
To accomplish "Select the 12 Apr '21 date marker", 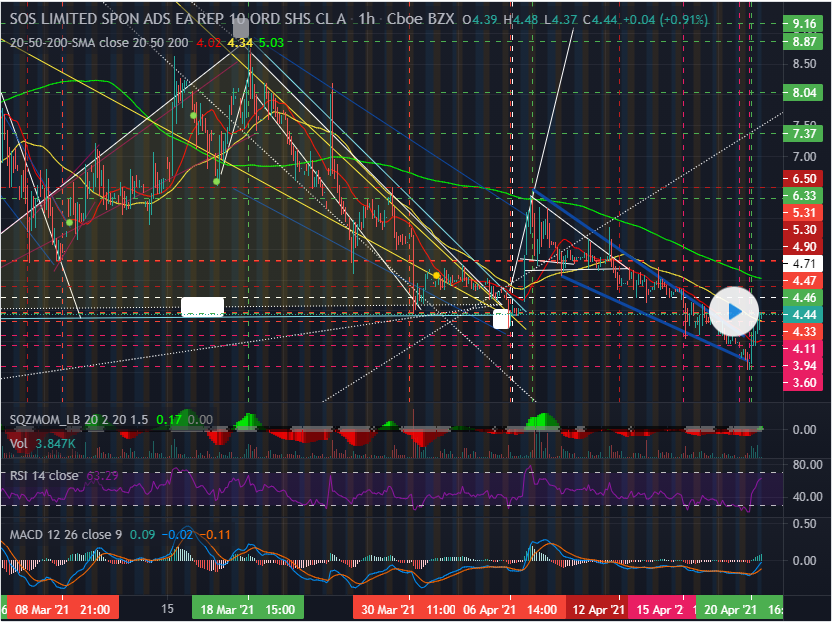I will [x=597, y=608].
